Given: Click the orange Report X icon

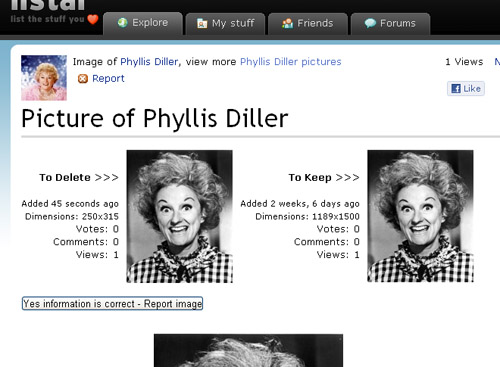Looking at the screenshot, I should click(83, 79).
